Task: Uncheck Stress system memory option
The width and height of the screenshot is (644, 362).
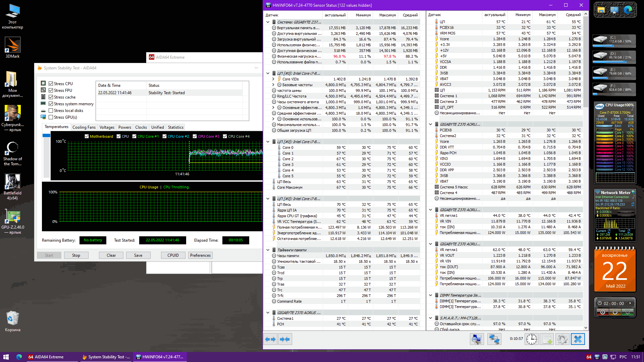Action: (x=51, y=104)
